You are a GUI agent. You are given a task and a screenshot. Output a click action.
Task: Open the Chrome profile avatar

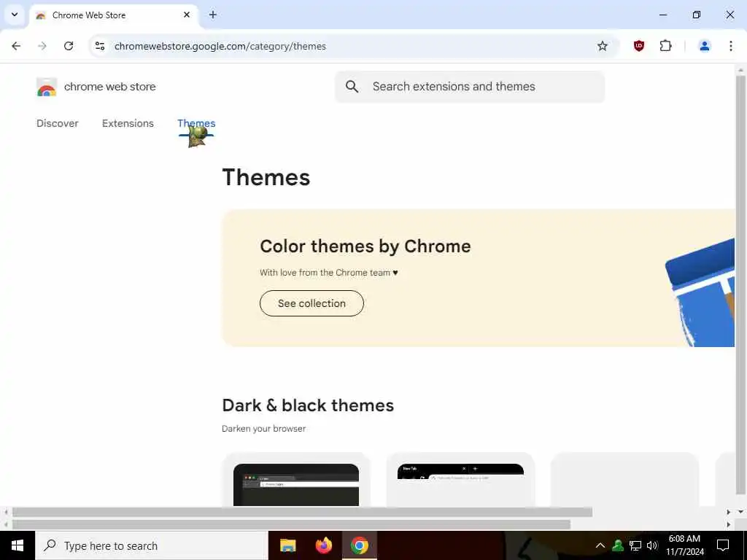pyautogui.click(x=704, y=46)
